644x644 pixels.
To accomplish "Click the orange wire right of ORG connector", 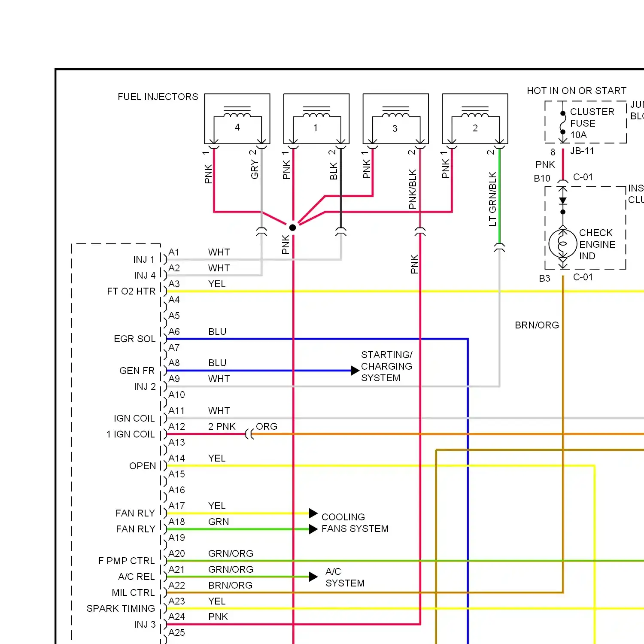I will (x=449, y=434).
